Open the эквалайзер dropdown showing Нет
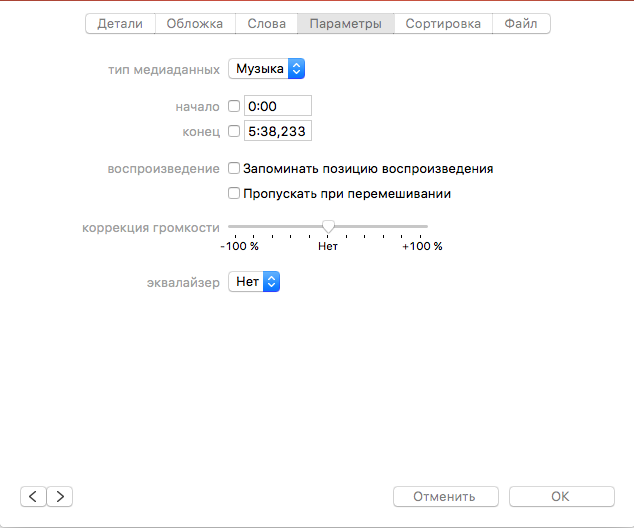634x528 pixels. 254,281
